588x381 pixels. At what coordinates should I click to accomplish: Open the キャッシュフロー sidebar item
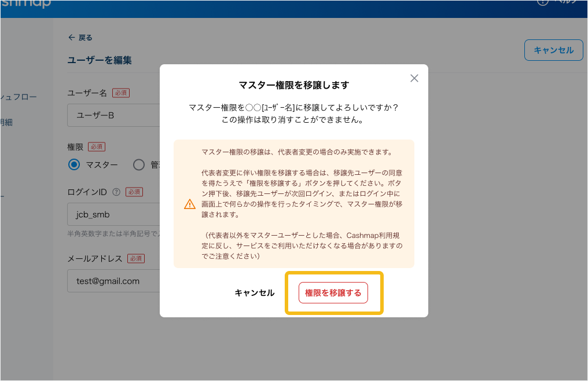(19, 97)
